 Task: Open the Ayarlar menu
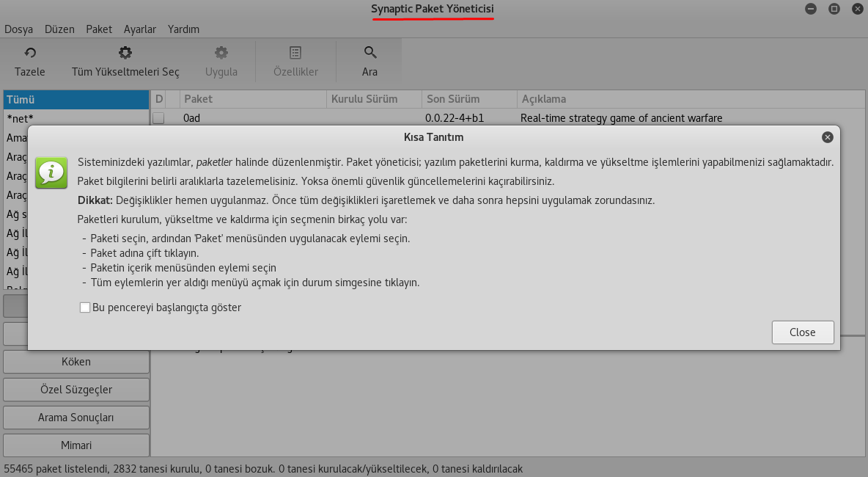click(x=139, y=29)
